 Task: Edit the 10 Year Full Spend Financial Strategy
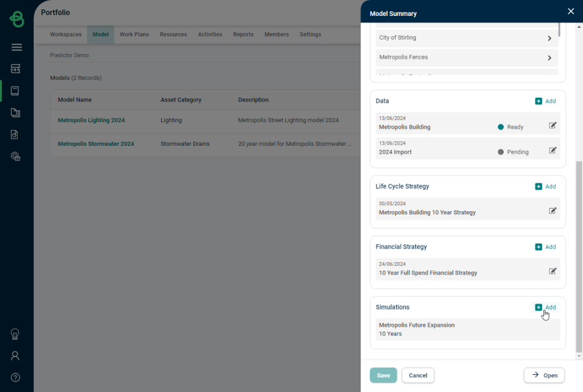[553, 271]
